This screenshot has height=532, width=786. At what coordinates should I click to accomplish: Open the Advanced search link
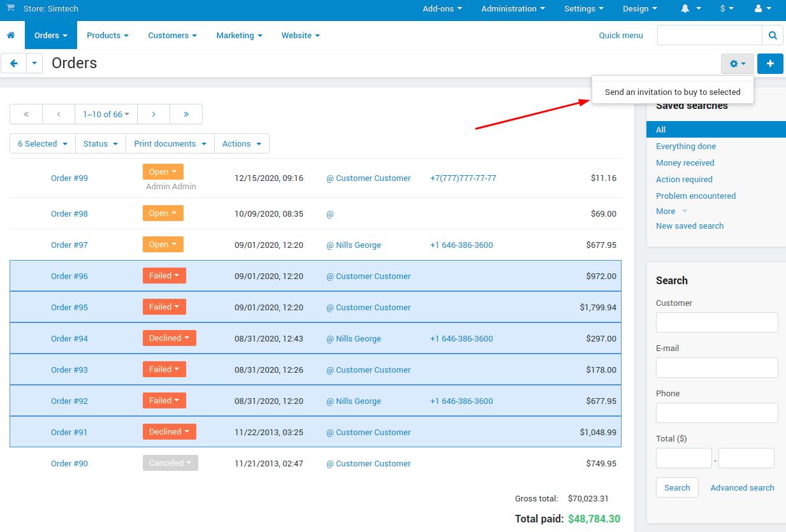[743, 488]
